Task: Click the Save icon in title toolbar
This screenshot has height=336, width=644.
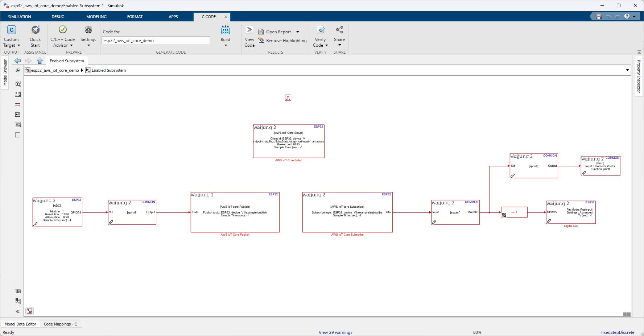Action: click(599, 16)
